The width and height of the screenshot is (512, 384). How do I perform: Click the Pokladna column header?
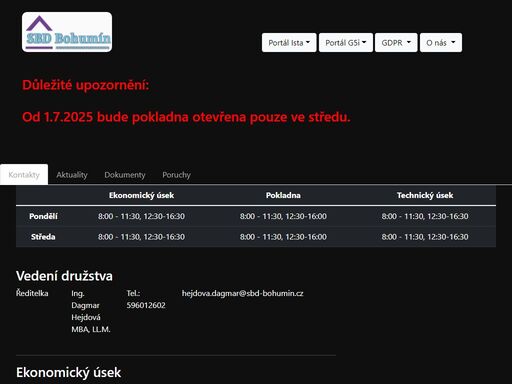[x=283, y=195]
